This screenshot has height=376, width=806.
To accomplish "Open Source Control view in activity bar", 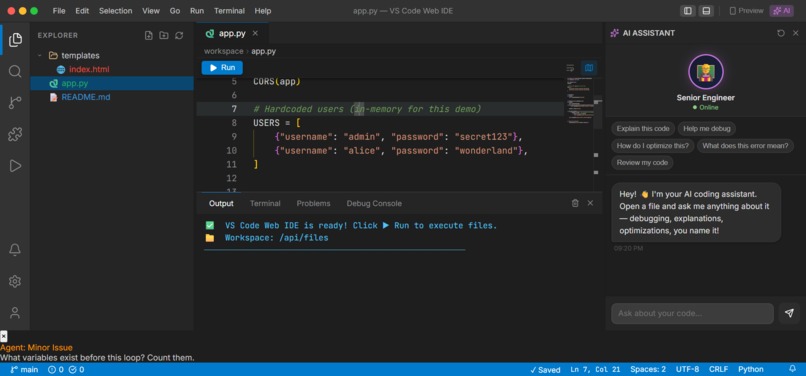I will pyautogui.click(x=15, y=102).
